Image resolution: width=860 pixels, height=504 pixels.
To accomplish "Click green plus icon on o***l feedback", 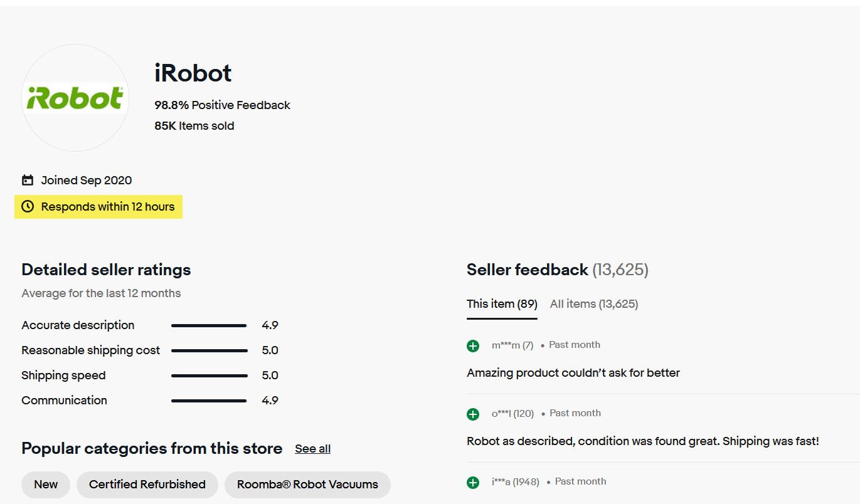I will coord(473,414).
